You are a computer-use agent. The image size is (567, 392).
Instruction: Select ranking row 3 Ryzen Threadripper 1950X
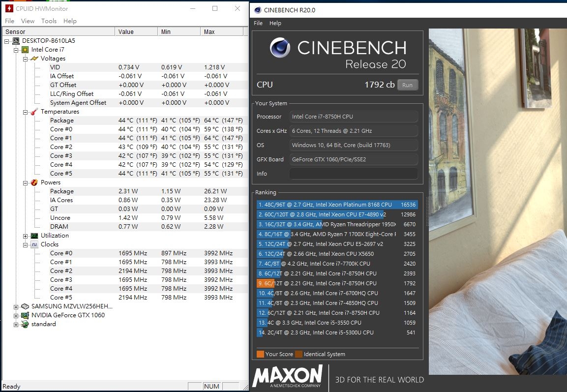337,224
